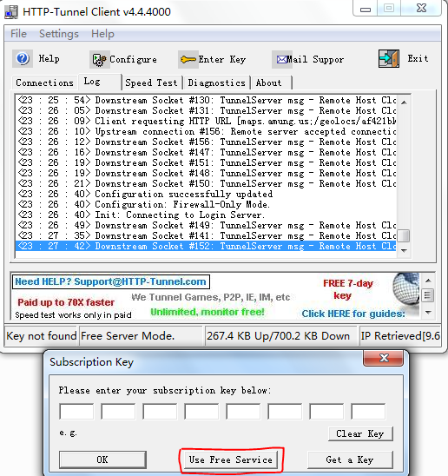The width and height of the screenshot is (448, 476).
Task: Click 'Unlimited, monitor free!' green text
Action: [x=208, y=312]
